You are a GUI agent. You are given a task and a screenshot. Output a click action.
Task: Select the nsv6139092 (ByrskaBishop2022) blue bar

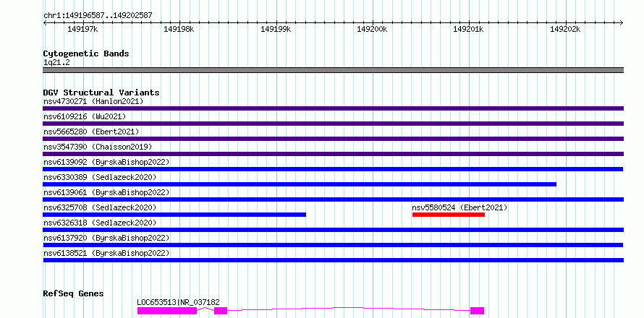(333, 169)
